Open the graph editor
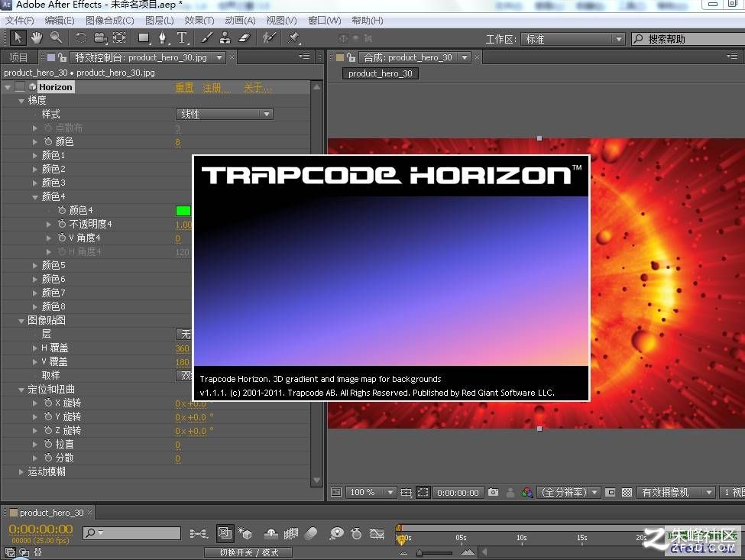This screenshot has width=745, height=560. pyautogui.click(x=377, y=533)
